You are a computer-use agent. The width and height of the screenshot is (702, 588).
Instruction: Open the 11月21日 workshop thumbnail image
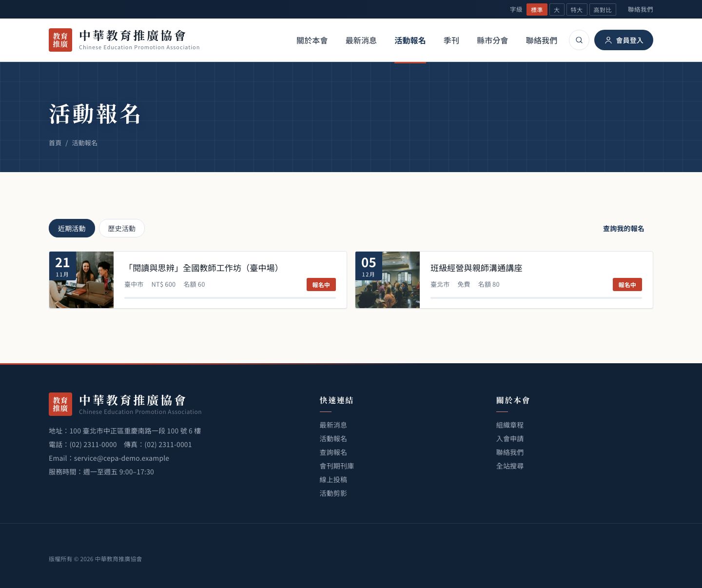(x=81, y=280)
